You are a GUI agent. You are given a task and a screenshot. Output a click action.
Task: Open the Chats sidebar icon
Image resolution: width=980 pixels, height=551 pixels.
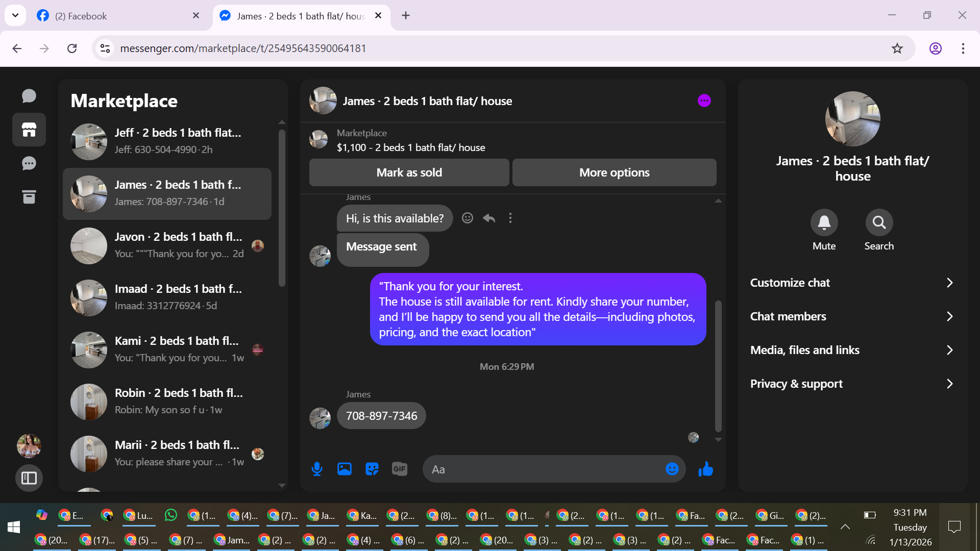[x=29, y=96]
